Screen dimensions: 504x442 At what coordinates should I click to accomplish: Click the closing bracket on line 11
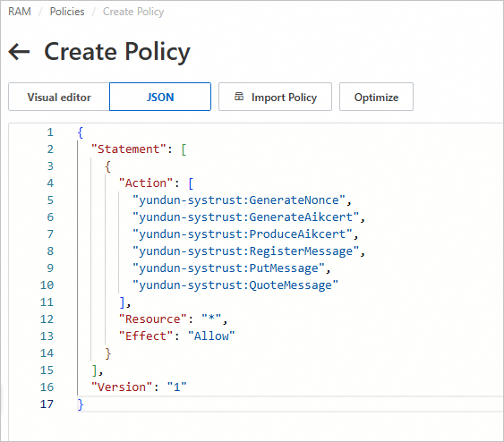(122, 302)
